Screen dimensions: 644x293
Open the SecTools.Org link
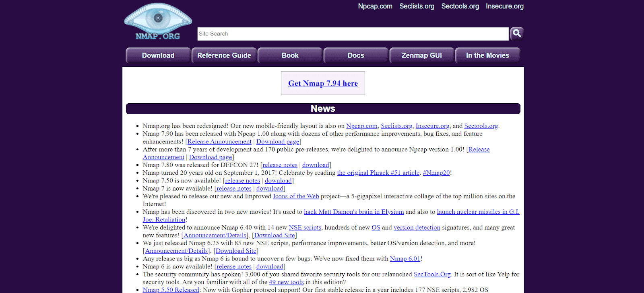pyautogui.click(x=432, y=275)
